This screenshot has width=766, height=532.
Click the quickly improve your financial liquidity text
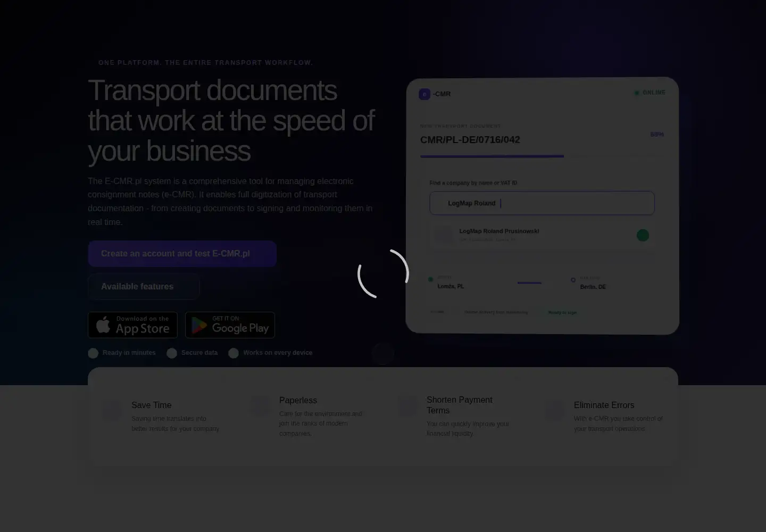point(468,429)
